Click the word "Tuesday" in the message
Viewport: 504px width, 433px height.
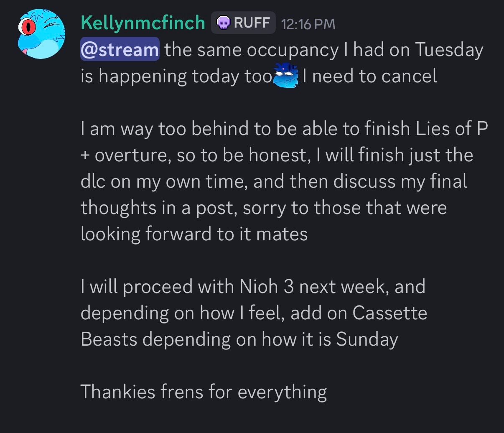pos(449,49)
